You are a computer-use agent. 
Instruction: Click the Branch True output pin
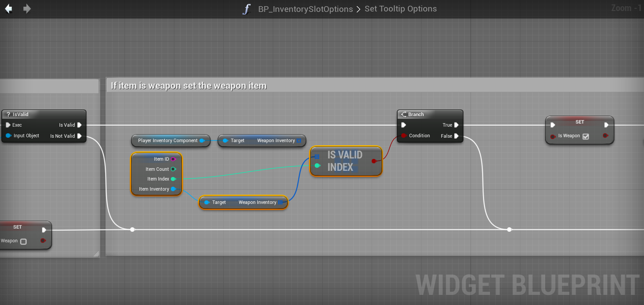[456, 125]
